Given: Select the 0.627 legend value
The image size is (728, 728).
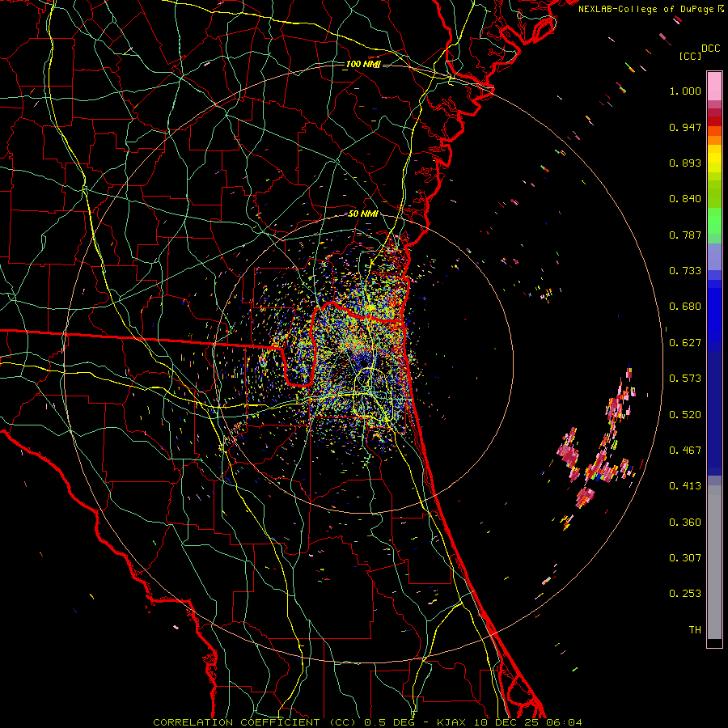Looking at the screenshot, I should pos(685,343).
